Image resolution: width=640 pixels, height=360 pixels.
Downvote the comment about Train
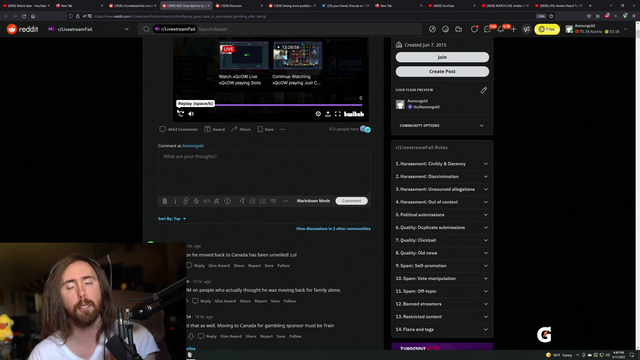[x=191, y=336]
